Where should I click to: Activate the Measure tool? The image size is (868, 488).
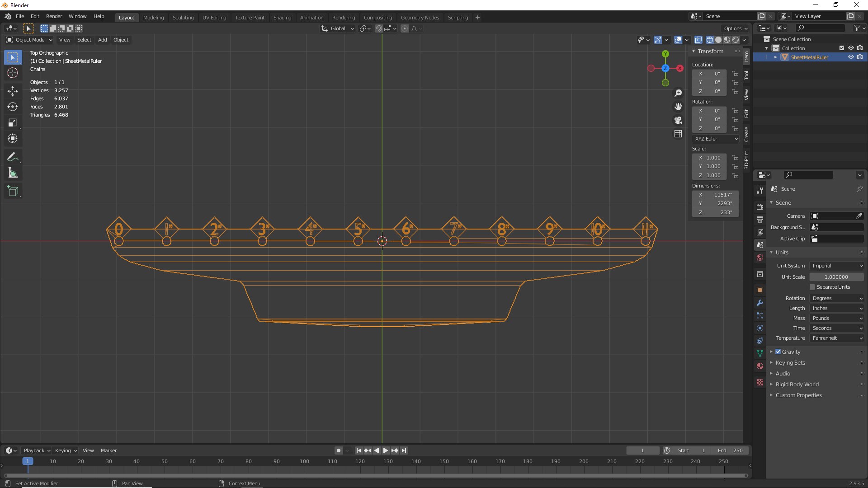click(13, 173)
